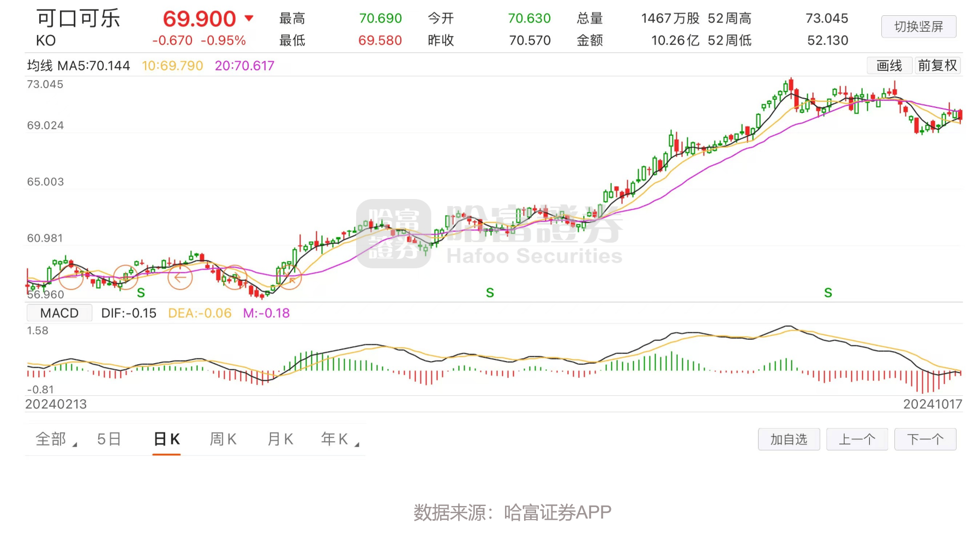Click the 52-week low value 52.130
The width and height of the screenshot is (980, 554).
pos(828,40)
